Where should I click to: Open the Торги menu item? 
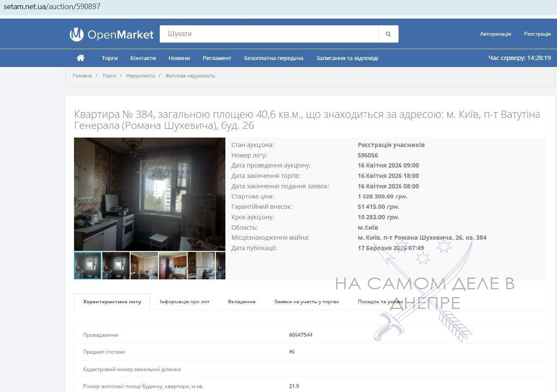click(110, 58)
